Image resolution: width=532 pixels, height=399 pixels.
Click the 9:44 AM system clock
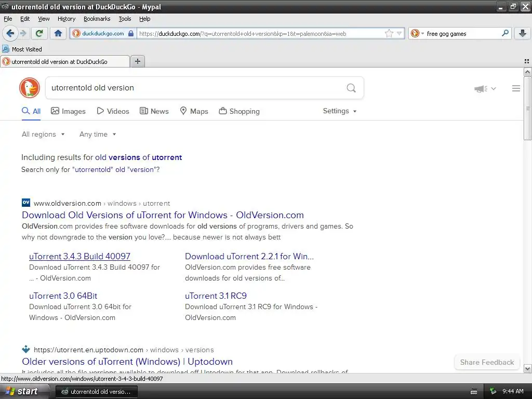click(x=513, y=391)
